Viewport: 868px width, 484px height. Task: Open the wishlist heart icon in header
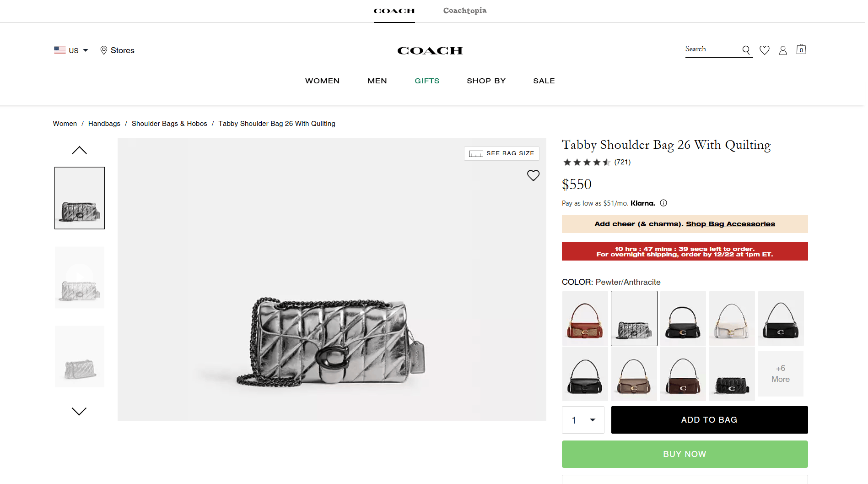click(x=765, y=50)
